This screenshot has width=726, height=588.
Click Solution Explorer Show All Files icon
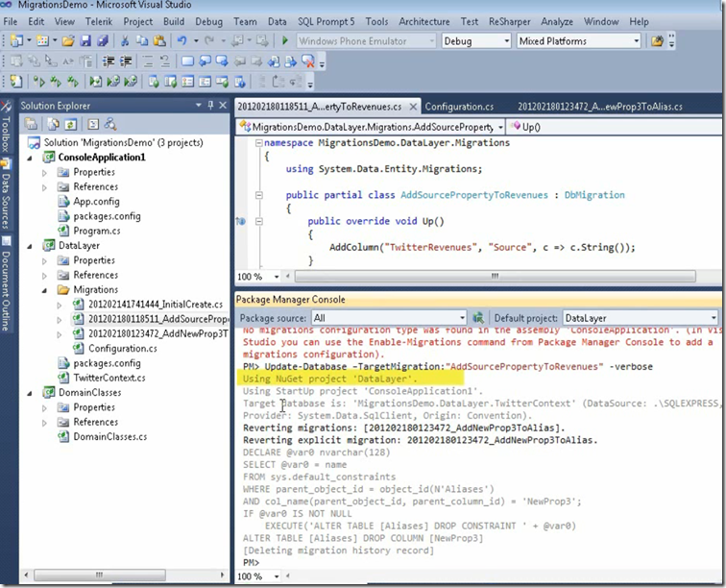coord(53,124)
